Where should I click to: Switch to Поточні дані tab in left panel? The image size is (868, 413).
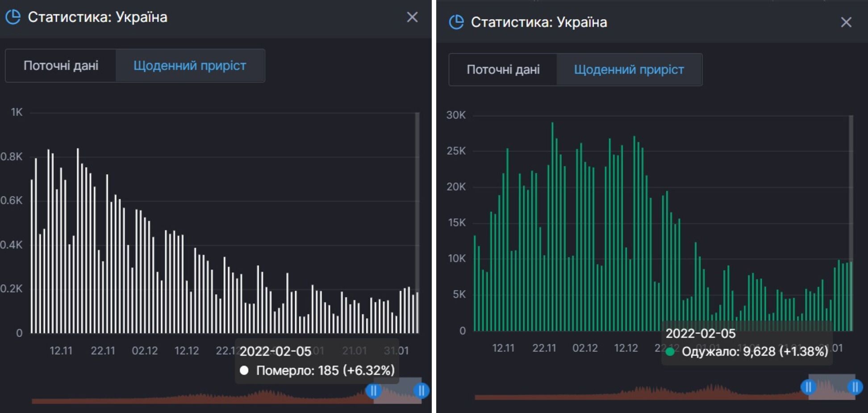(x=61, y=66)
